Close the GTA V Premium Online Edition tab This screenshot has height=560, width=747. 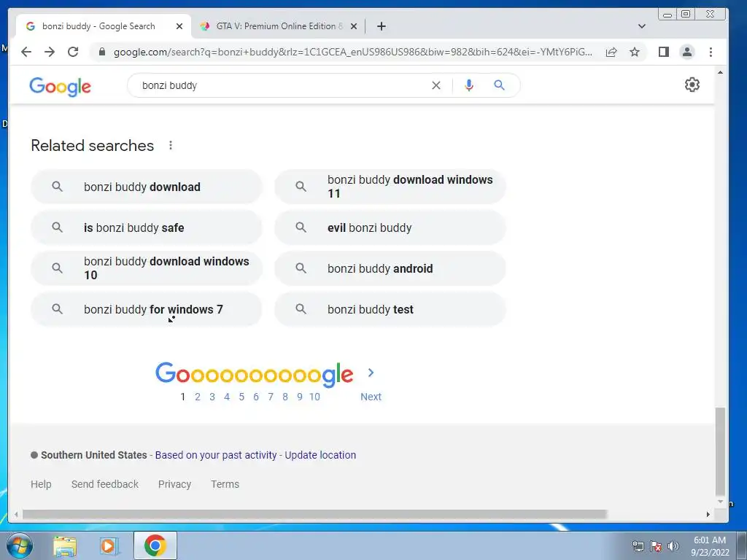(354, 26)
